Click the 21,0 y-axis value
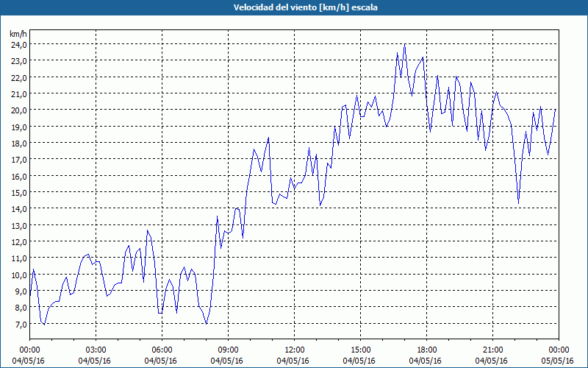The width and height of the screenshot is (588, 368). (19, 94)
